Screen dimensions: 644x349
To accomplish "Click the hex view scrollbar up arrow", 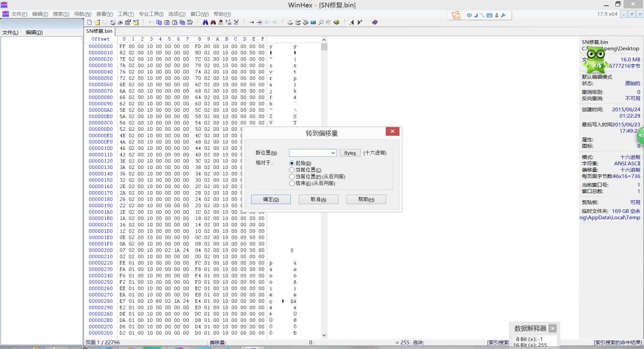I will [324, 40].
